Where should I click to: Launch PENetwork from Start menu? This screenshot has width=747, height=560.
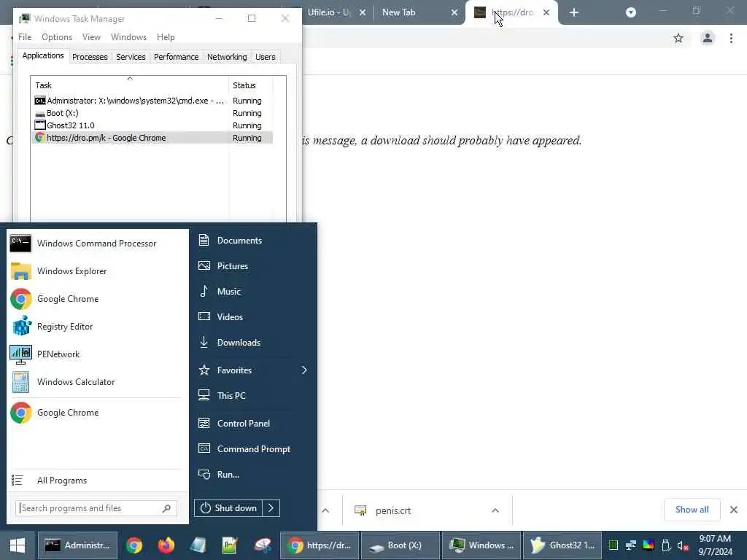(x=97, y=354)
